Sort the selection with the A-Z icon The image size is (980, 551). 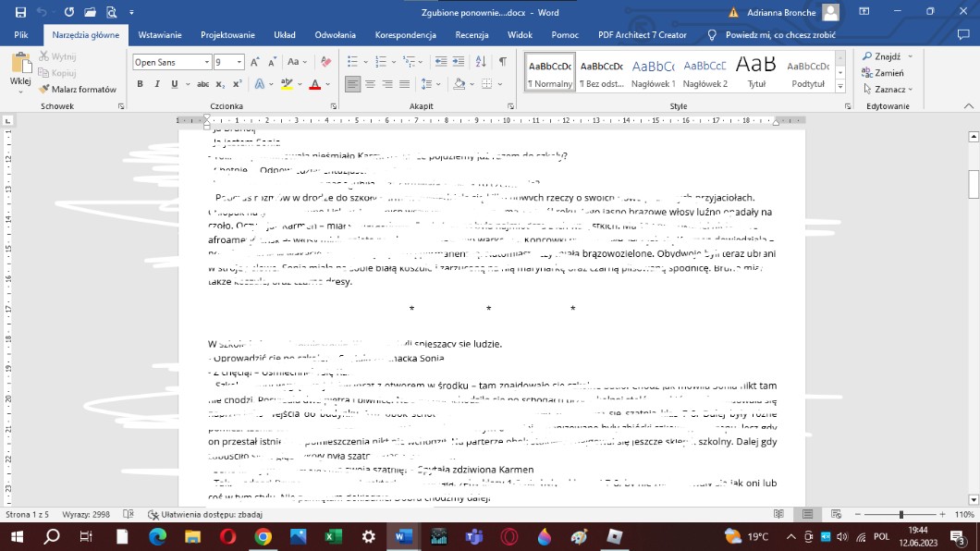pos(481,62)
